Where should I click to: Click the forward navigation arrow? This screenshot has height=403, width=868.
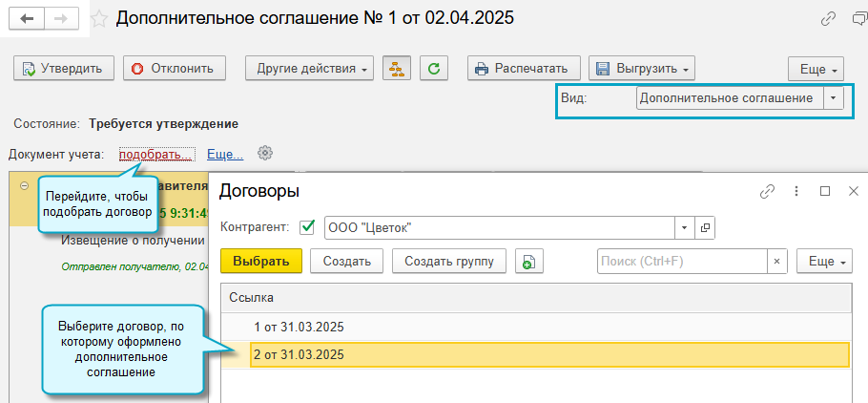61,19
